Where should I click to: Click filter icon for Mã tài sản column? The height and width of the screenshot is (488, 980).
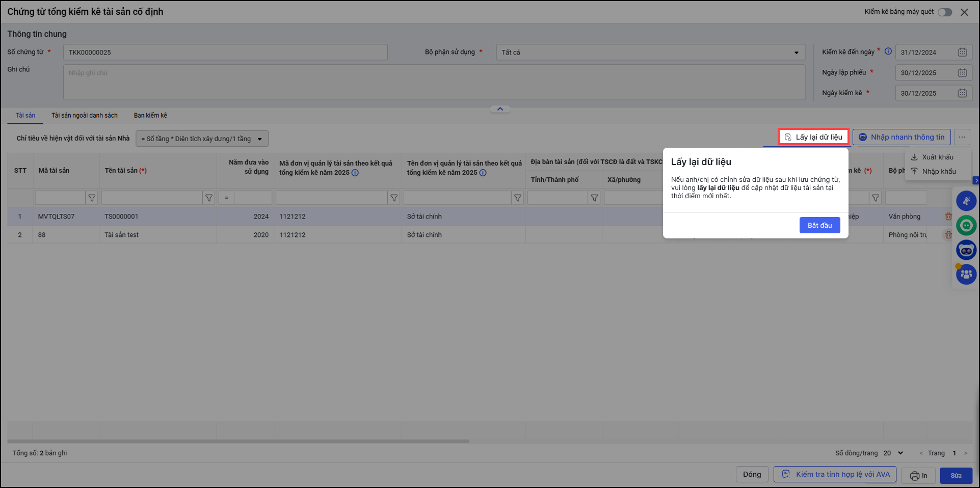92,198
